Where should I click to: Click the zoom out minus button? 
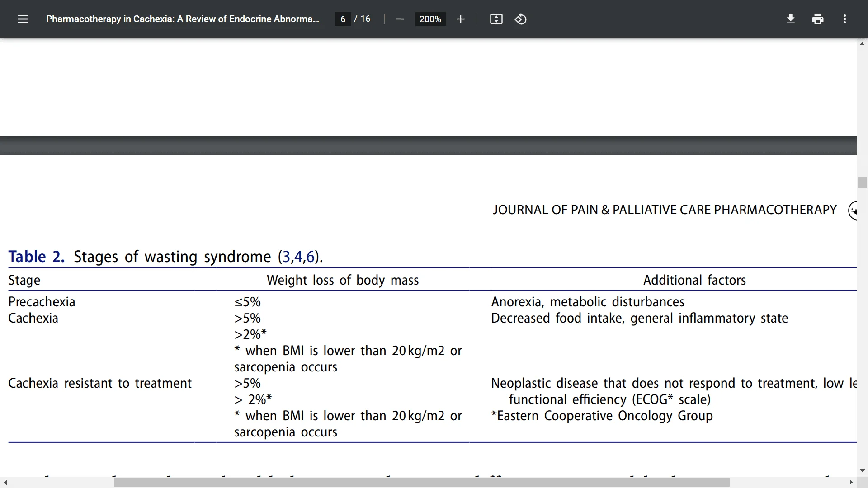[x=400, y=19]
